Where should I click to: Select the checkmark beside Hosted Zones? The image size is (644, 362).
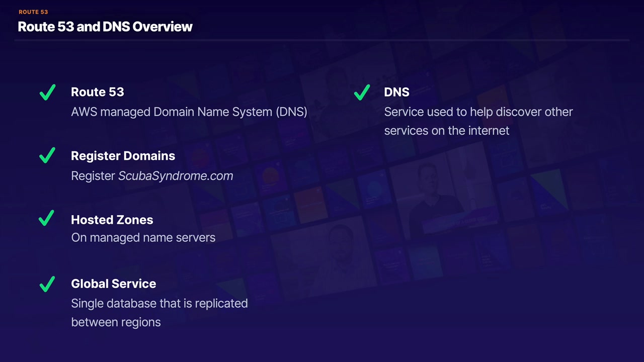[x=47, y=219]
